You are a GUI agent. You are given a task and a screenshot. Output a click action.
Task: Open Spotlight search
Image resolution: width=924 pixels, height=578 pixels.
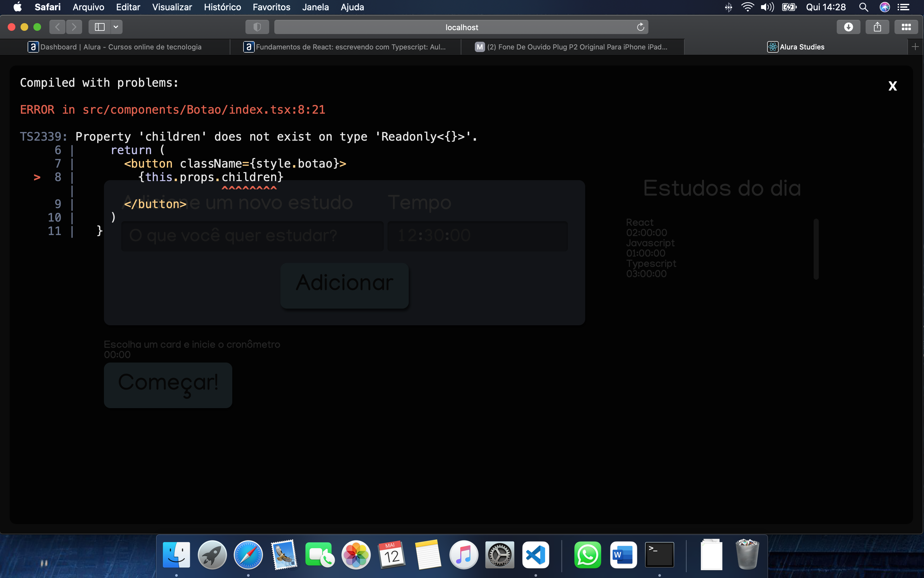(x=863, y=7)
